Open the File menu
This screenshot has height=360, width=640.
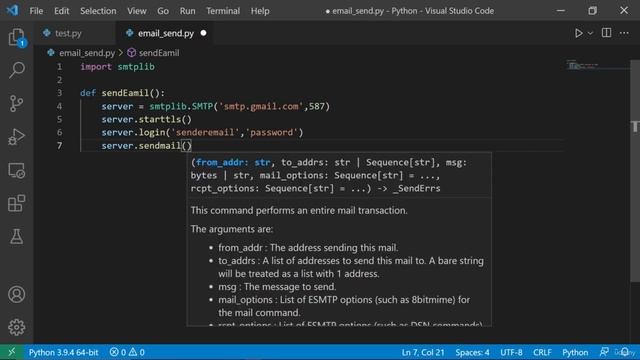point(36,11)
